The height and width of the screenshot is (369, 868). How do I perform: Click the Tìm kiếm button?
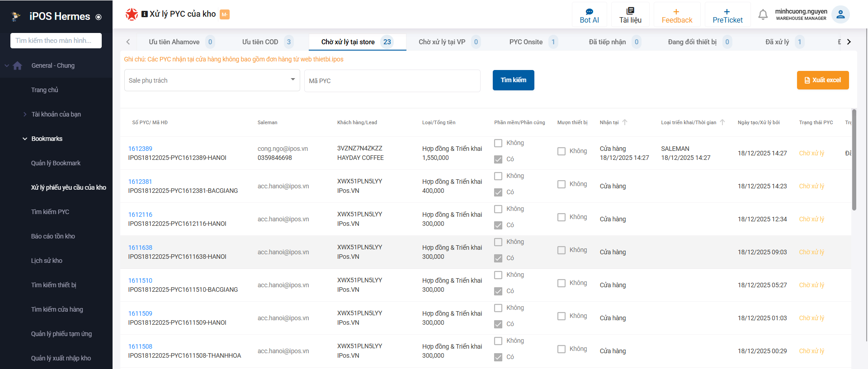pos(514,80)
